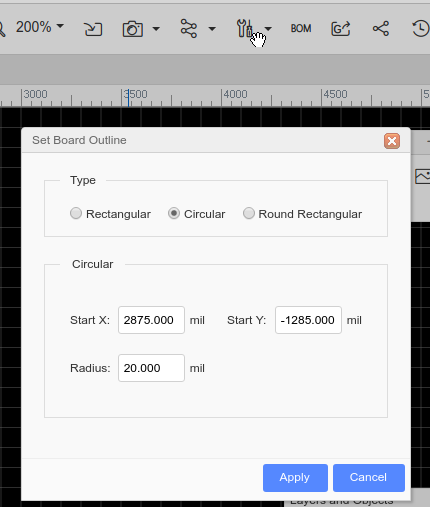Click the Gerber generate fabrication icon
This screenshot has width=430, height=507.
[341, 29]
